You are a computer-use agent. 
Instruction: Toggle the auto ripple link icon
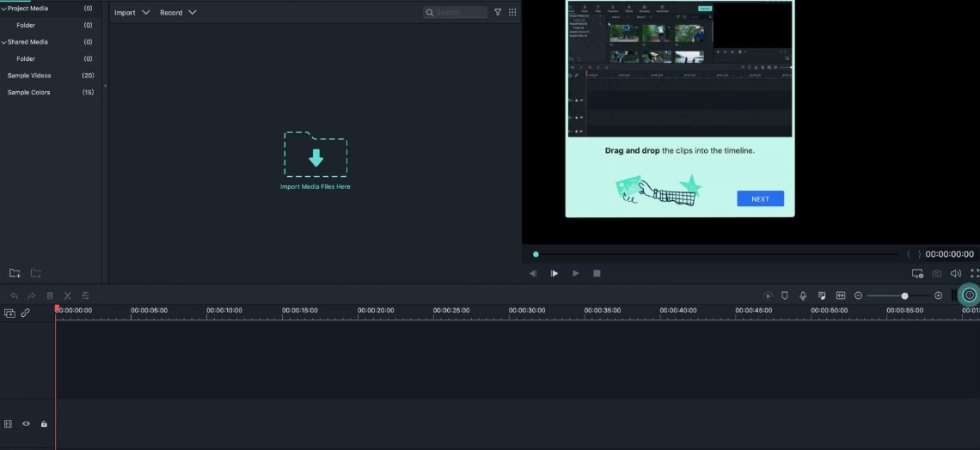pyautogui.click(x=26, y=313)
